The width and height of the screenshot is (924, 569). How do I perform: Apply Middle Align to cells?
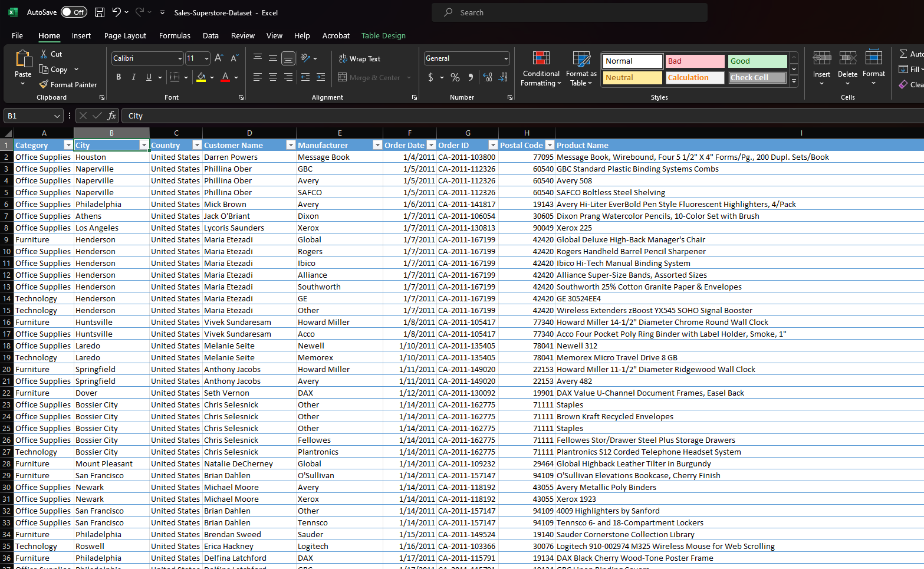(x=273, y=58)
